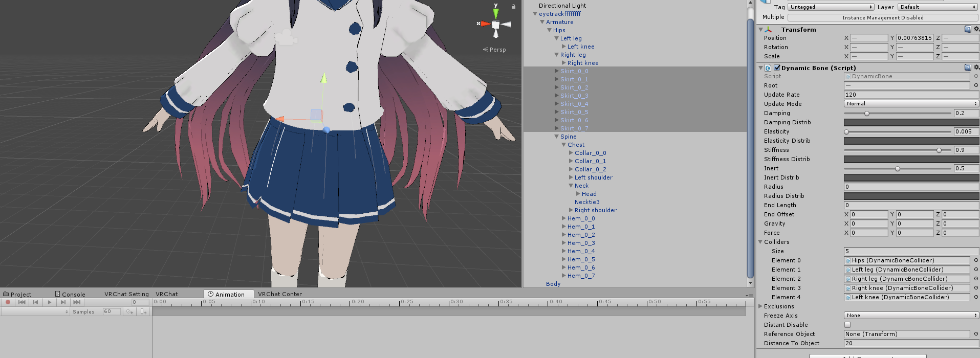The width and height of the screenshot is (980, 358).
Task: Open the Update Mode Normal dropdown
Action: tap(911, 104)
